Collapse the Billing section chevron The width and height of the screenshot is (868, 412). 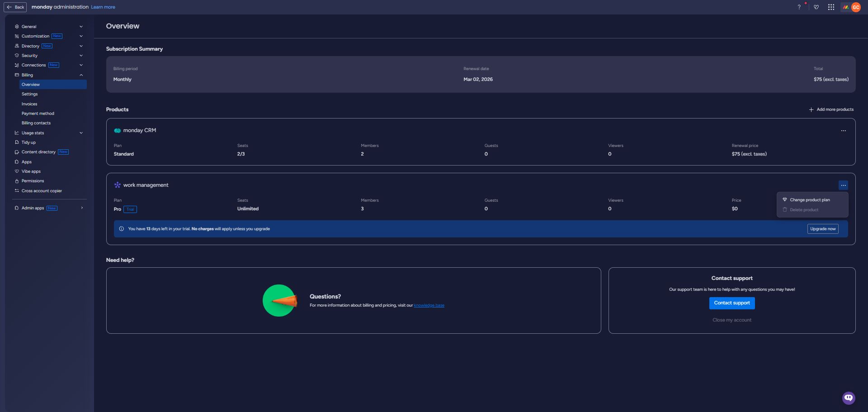[x=81, y=75]
